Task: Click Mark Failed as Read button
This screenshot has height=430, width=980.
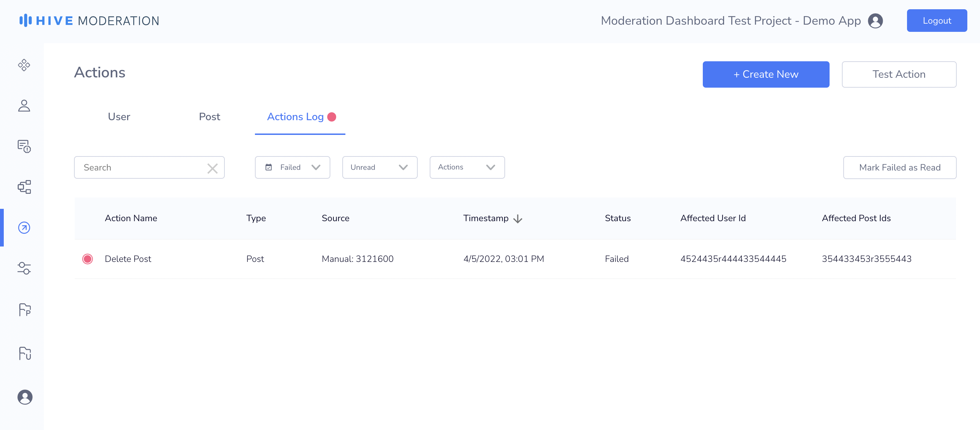Action: coord(899,167)
